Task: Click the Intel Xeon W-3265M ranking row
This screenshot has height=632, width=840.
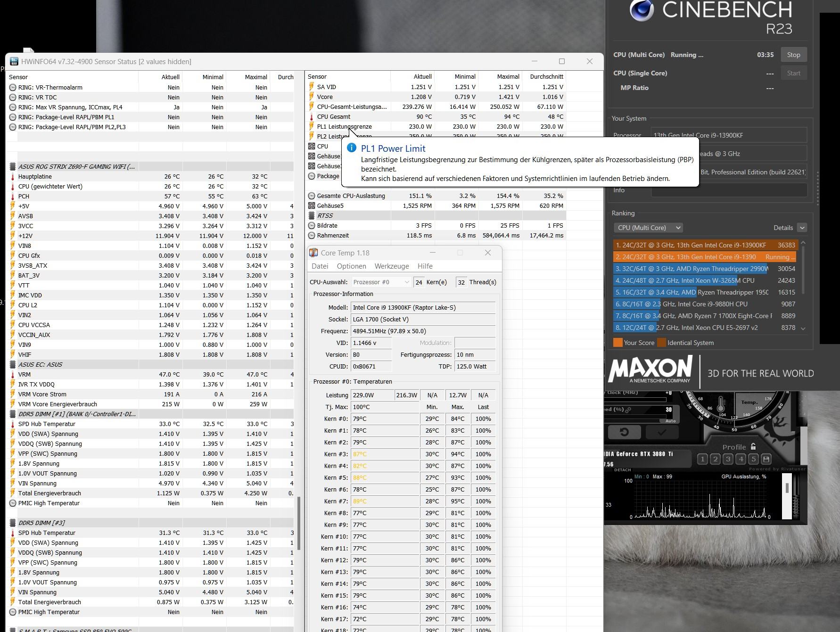Action: (705, 280)
